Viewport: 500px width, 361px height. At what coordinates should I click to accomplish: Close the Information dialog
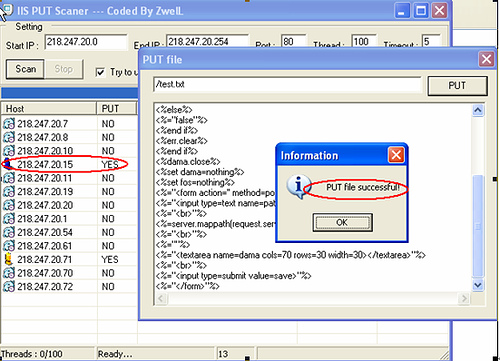(396, 155)
